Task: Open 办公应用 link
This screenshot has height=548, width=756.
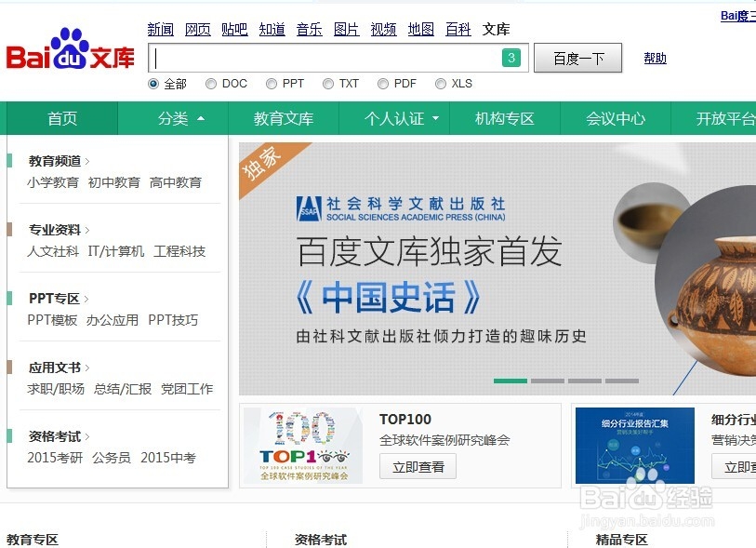Action: 113,320
